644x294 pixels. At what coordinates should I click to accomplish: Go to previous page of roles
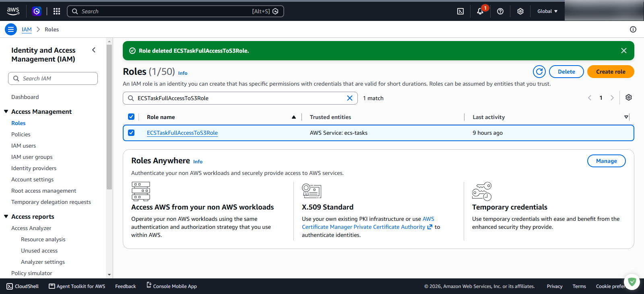click(590, 98)
